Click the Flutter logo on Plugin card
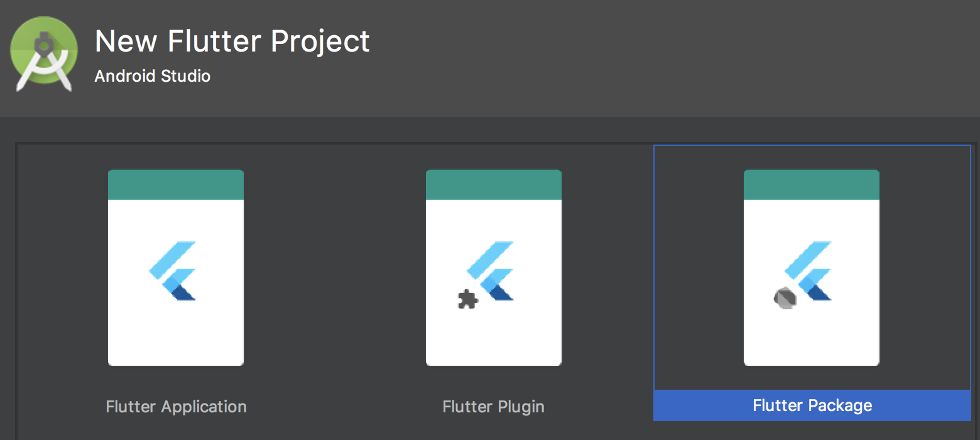 (492, 271)
